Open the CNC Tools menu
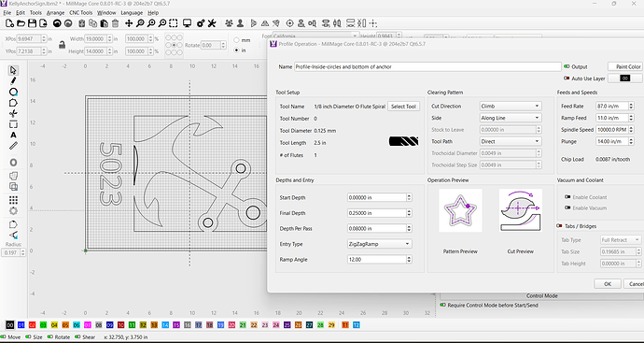This screenshot has width=644, height=343. tap(81, 13)
